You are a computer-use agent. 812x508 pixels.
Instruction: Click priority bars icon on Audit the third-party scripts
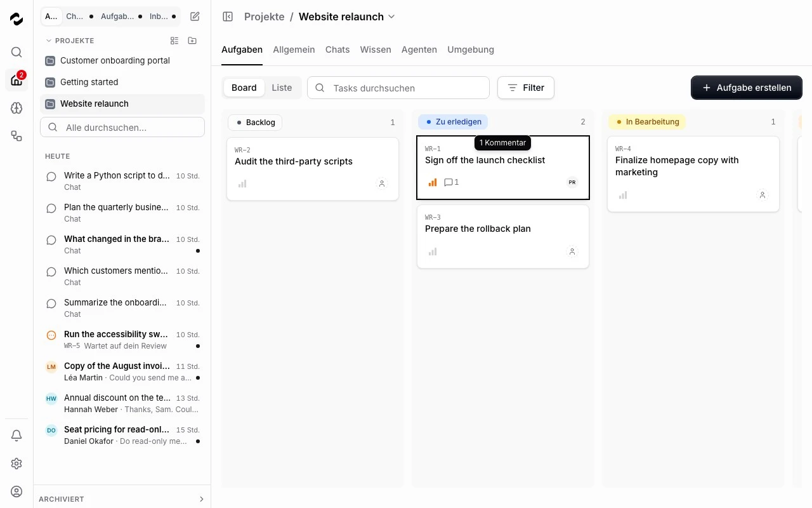click(242, 184)
